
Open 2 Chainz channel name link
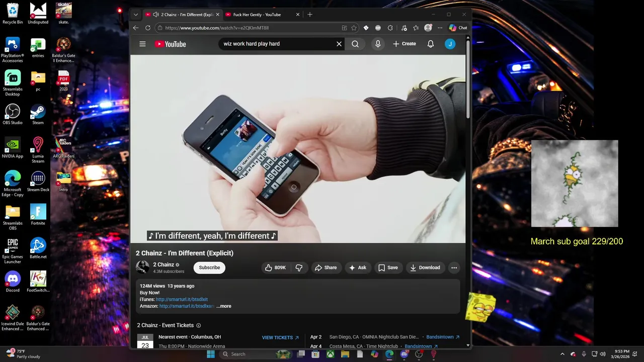pos(164,264)
